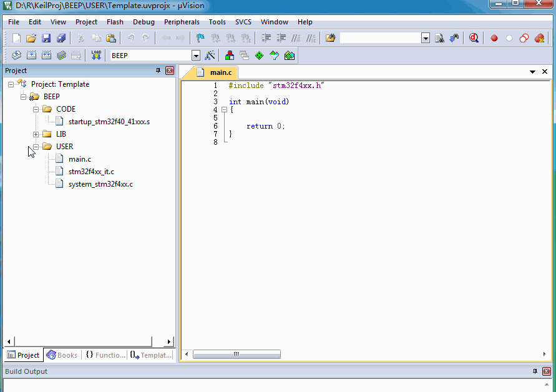Select main.c in the USER folder

[80, 159]
